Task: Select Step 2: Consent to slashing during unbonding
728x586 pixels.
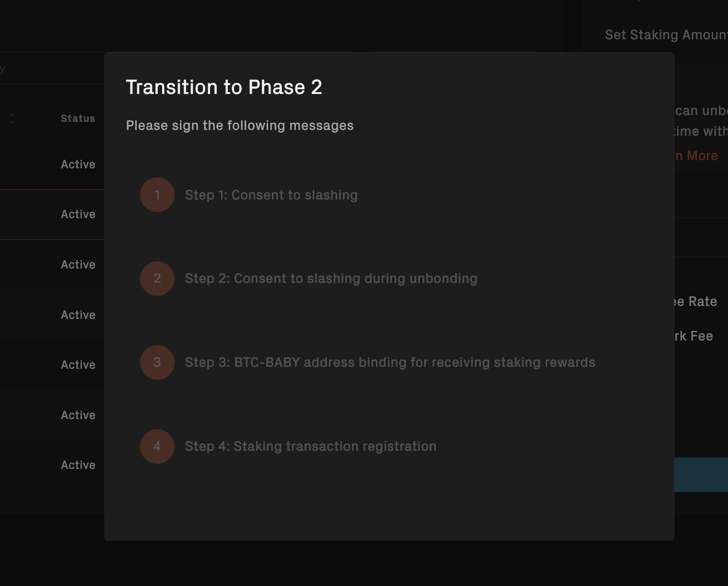Action: (x=389, y=279)
